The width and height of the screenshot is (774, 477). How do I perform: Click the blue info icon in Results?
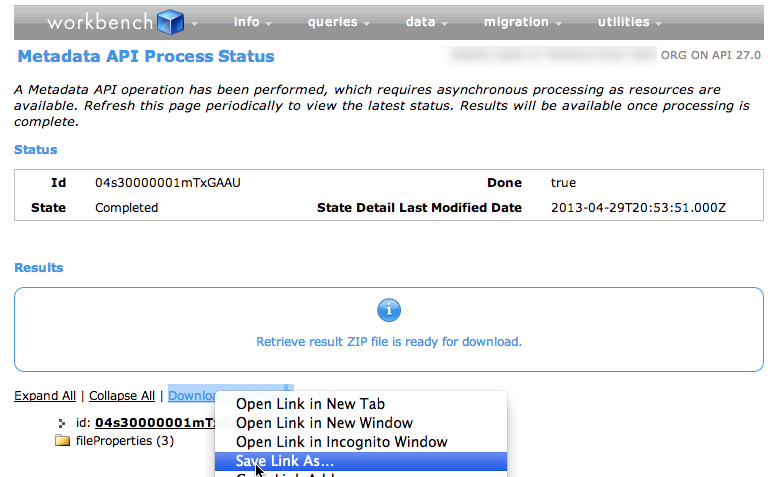[388, 310]
